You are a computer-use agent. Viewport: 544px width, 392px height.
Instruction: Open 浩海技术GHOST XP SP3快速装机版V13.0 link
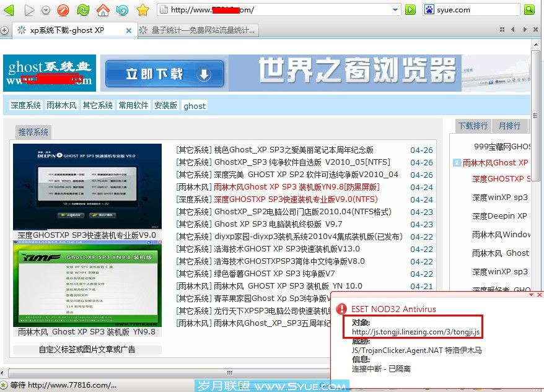coord(287,249)
